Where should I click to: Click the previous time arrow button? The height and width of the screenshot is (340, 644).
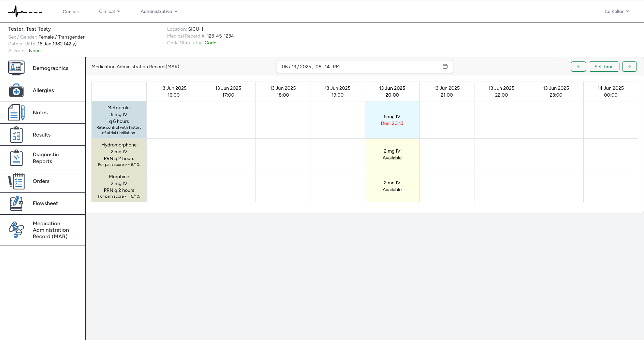[578, 67]
